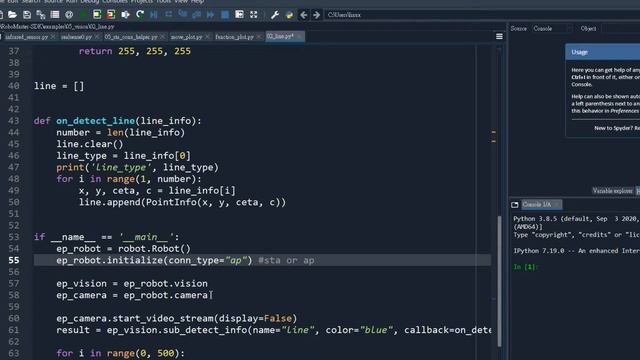
Task: Click the editor vertical scrollbar
Action: tap(499, 280)
